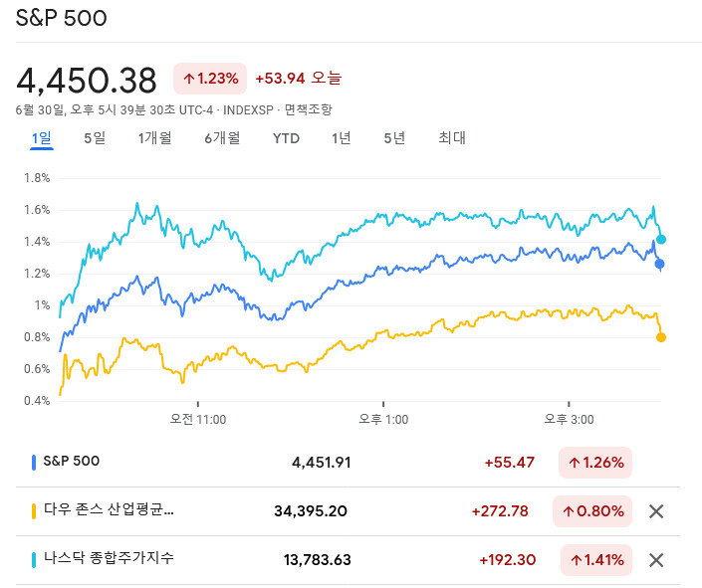
Task: Open the 6개월 chart range
Action: point(222,138)
